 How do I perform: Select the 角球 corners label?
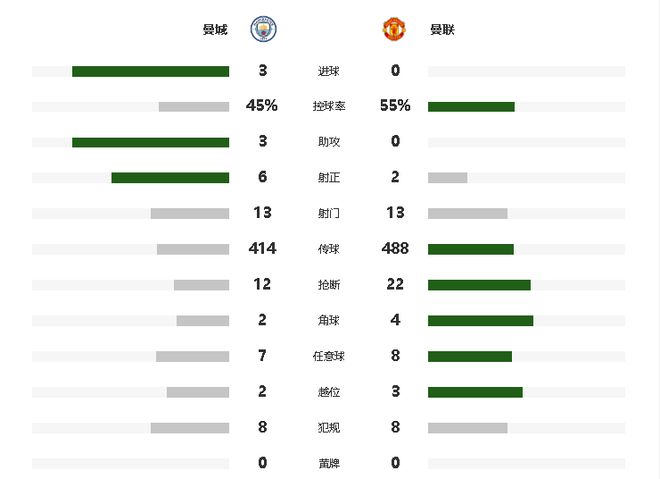tap(328, 321)
